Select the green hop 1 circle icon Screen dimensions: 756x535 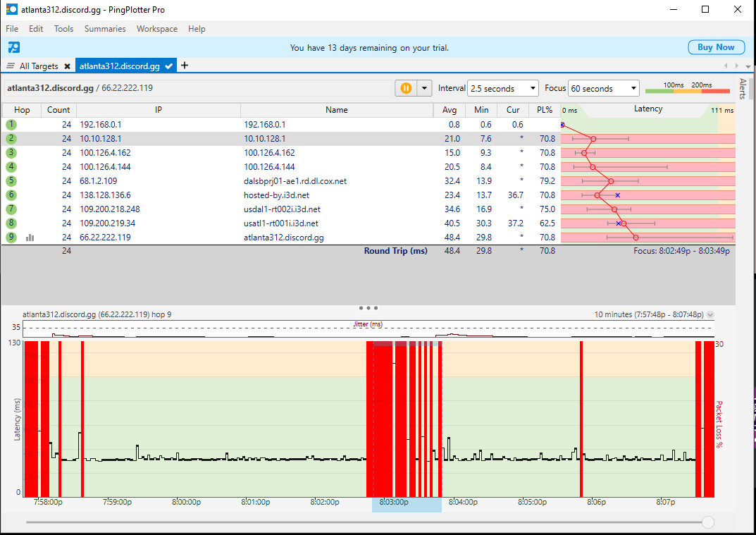tap(11, 125)
